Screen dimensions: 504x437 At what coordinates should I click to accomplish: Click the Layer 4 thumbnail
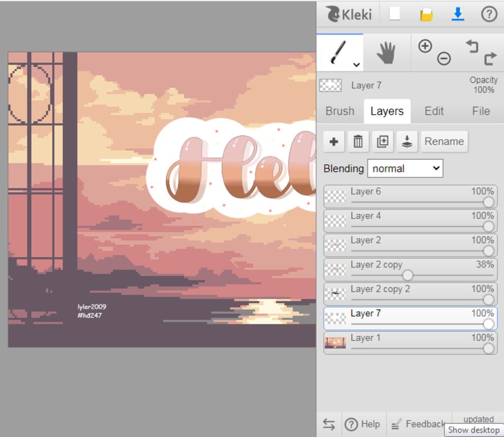[x=335, y=221]
